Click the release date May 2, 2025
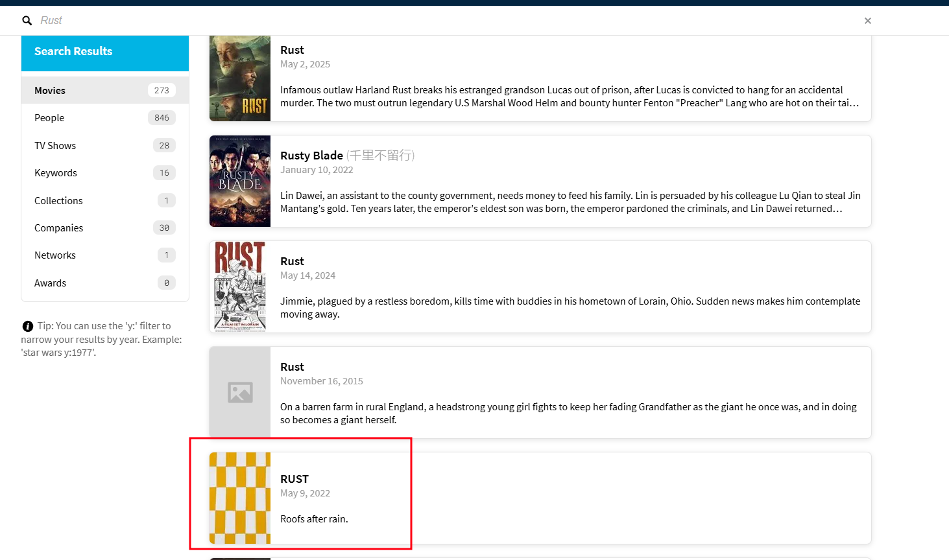The width and height of the screenshot is (949, 560). 305,64
